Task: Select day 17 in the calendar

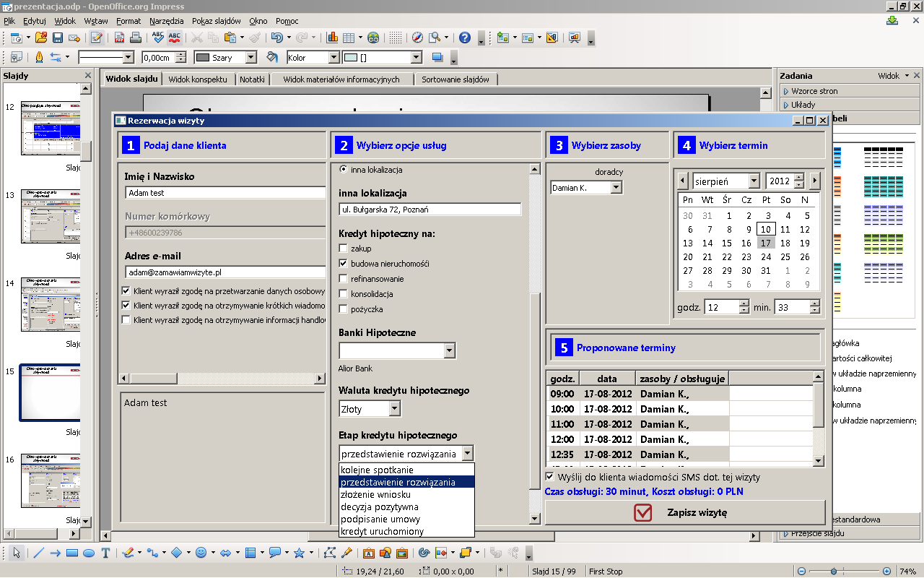Action: click(766, 243)
